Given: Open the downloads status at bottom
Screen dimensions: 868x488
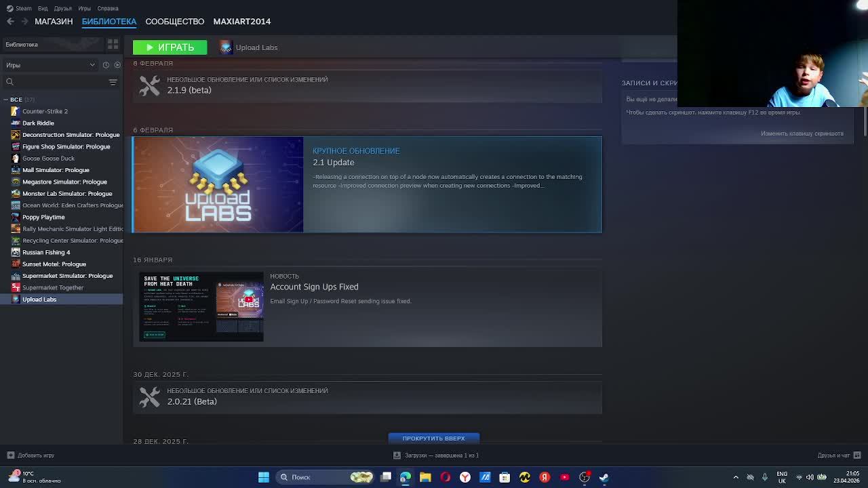Looking at the screenshot, I should 437,455.
